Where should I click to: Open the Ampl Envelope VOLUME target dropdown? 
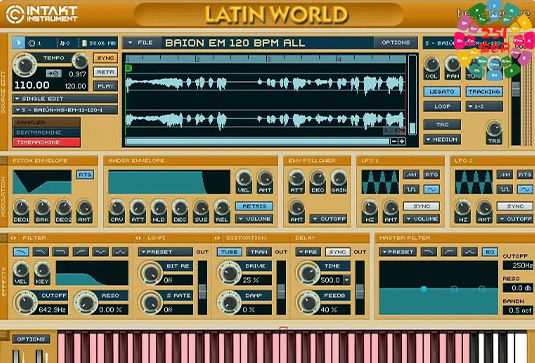click(x=254, y=219)
